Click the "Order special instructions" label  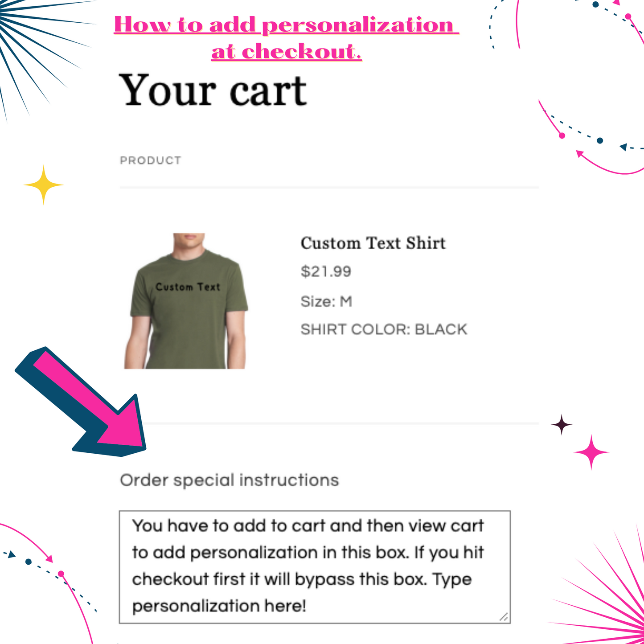coord(229,480)
